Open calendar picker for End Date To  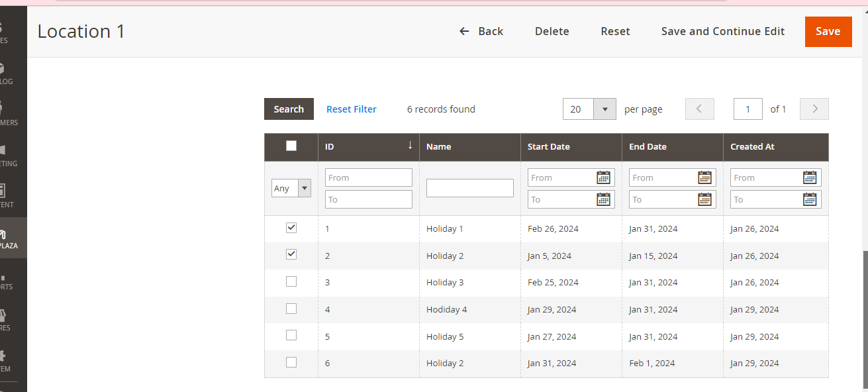[704, 199]
